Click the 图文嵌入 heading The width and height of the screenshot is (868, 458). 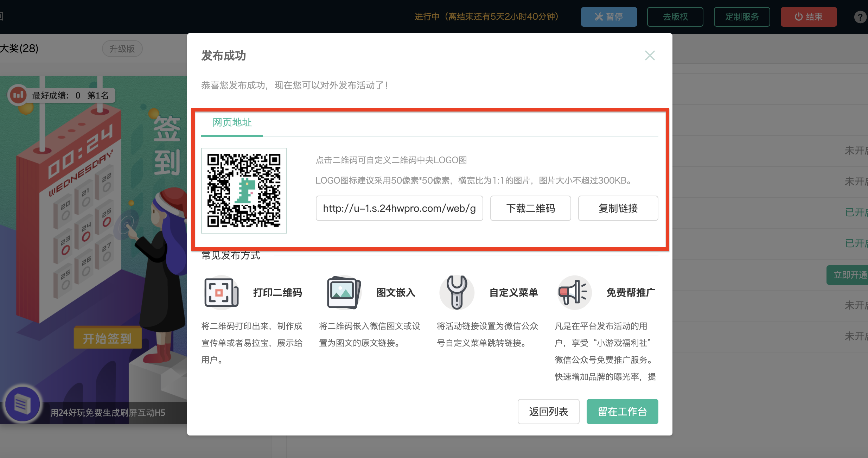coord(395,292)
